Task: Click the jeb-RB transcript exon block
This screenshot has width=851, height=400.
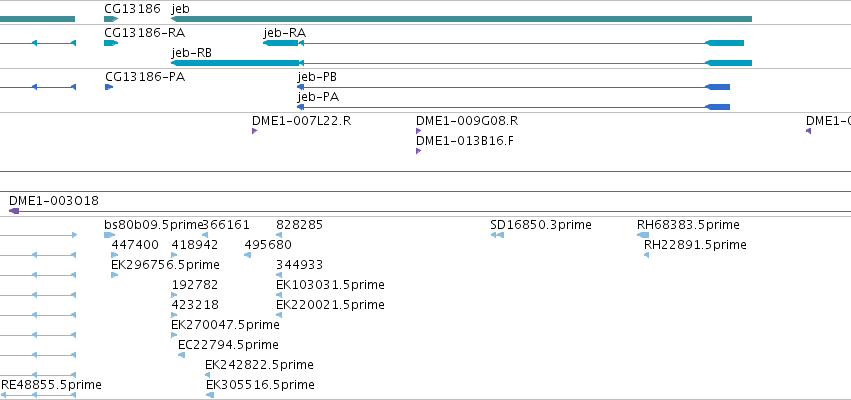Action: 234,63
